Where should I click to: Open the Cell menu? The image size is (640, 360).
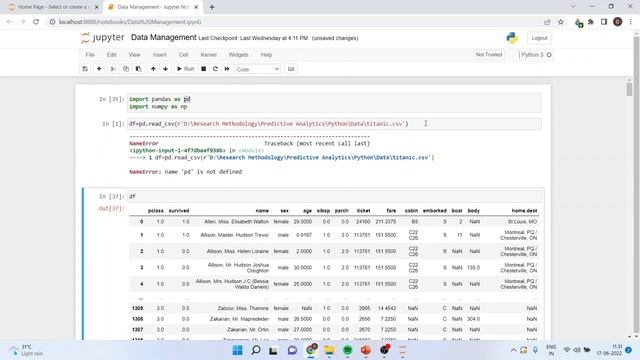183,55
